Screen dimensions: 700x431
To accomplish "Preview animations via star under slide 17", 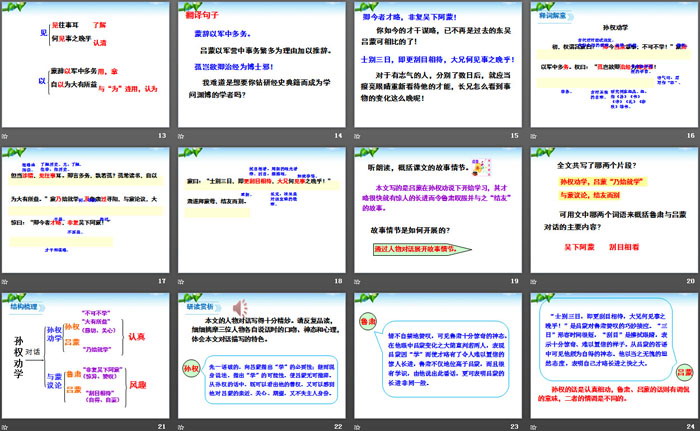I will 5,281.
